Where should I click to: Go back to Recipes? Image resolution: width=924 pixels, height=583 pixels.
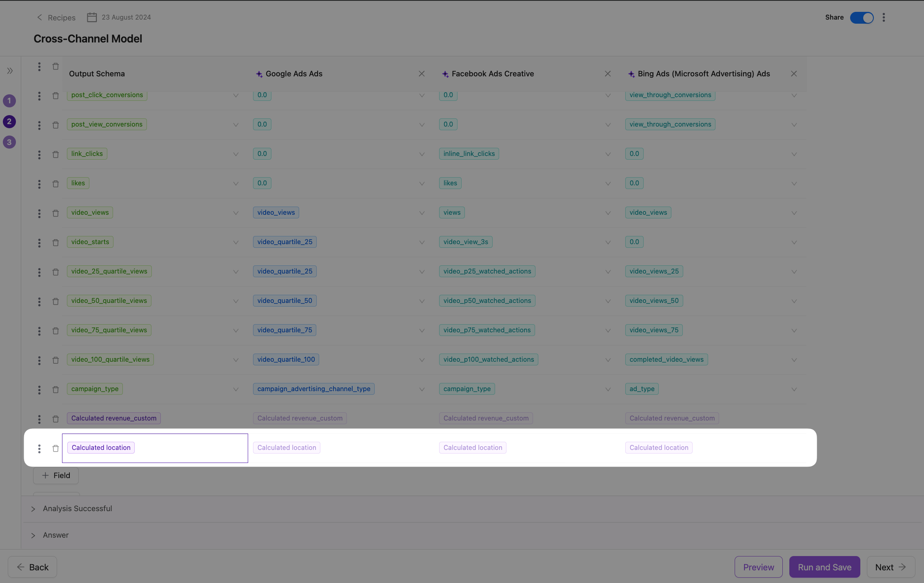tap(56, 18)
